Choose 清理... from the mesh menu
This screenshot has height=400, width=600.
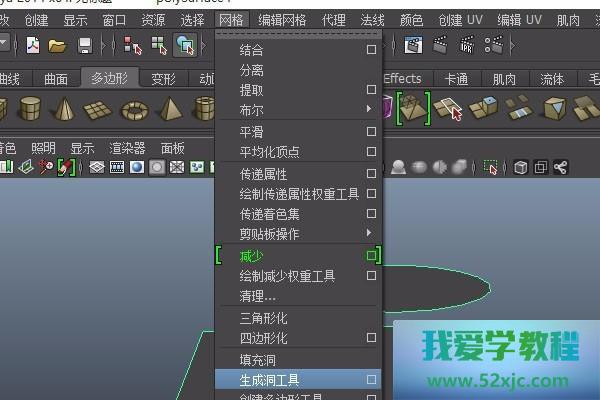[x=258, y=296]
